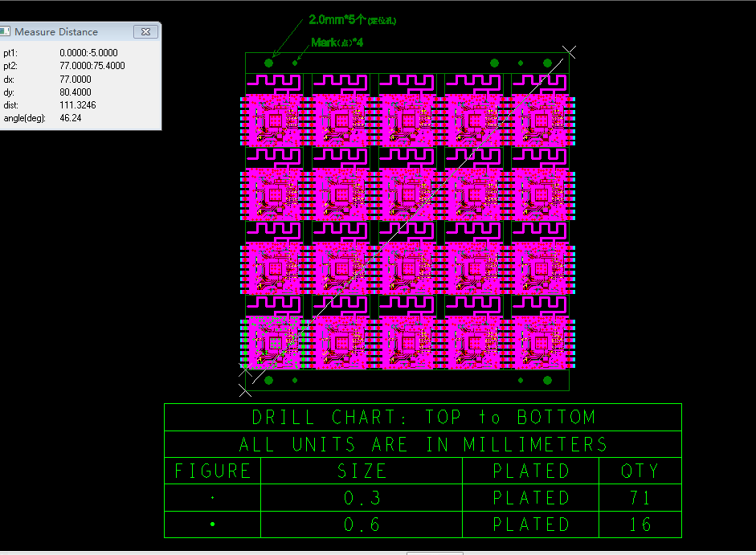The image size is (756, 555).
Task: Select the green highlighted board in bottom-left of panel
Action: click(273, 343)
